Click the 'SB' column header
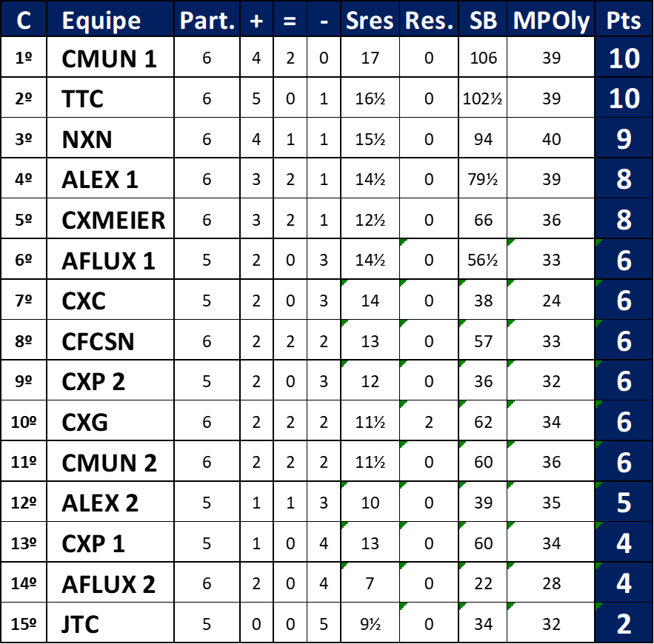Image resolution: width=654 pixels, height=644 pixels. pos(483,20)
